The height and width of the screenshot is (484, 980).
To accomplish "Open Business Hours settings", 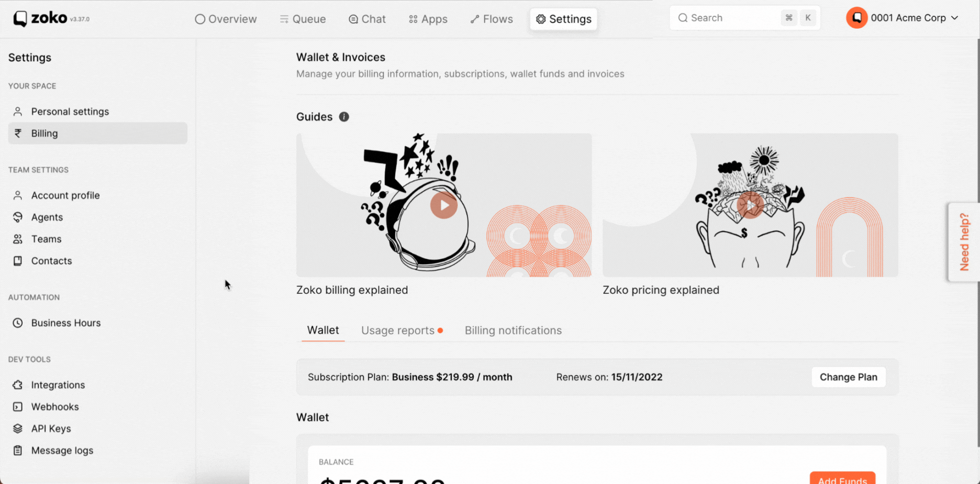I will tap(98, 323).
